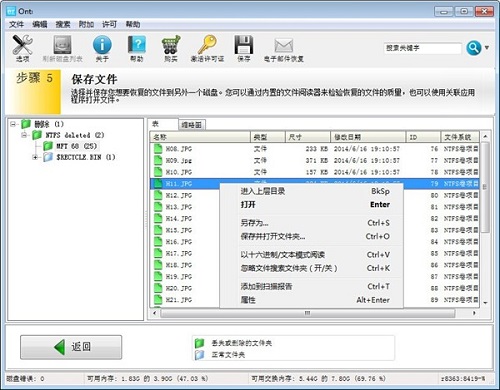500x390 pixels.
Task: Switch to the 缩略图 thumbnail tab
Action: pos(192,125)
